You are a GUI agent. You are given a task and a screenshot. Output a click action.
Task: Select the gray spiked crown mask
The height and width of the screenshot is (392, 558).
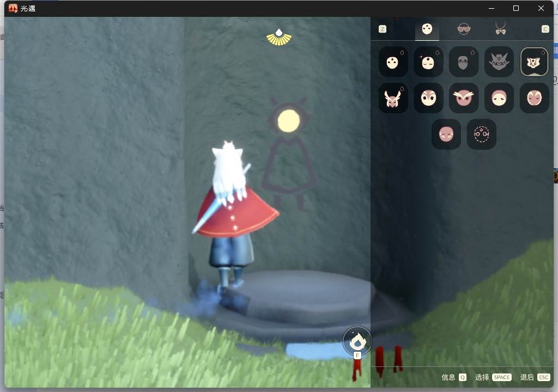(x=499, y=62)
